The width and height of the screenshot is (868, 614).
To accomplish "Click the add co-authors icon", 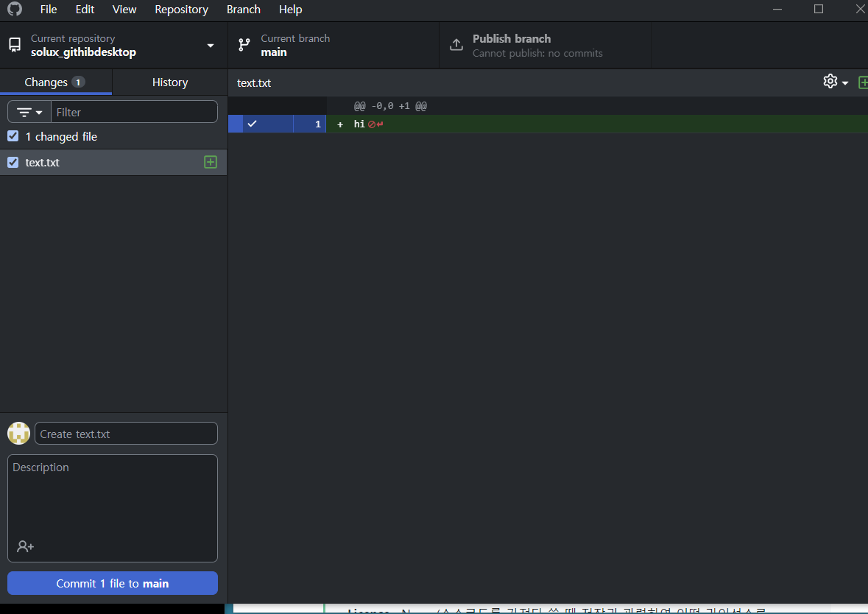I will pos(26,546).
